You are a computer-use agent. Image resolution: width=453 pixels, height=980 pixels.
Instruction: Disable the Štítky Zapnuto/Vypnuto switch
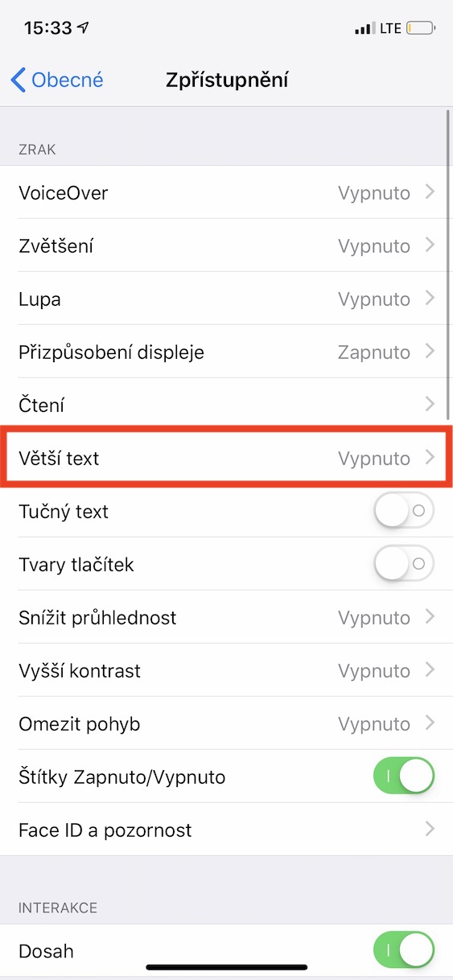[404, 776]
